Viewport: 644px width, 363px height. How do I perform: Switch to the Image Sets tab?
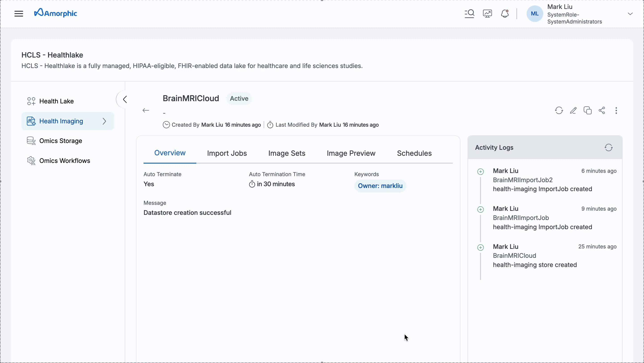coord(286,153)
